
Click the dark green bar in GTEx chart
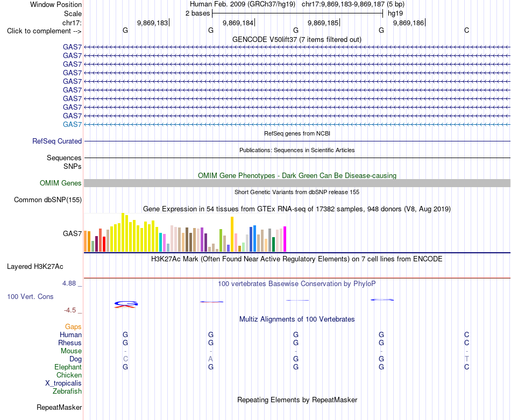tap(273, 244)
